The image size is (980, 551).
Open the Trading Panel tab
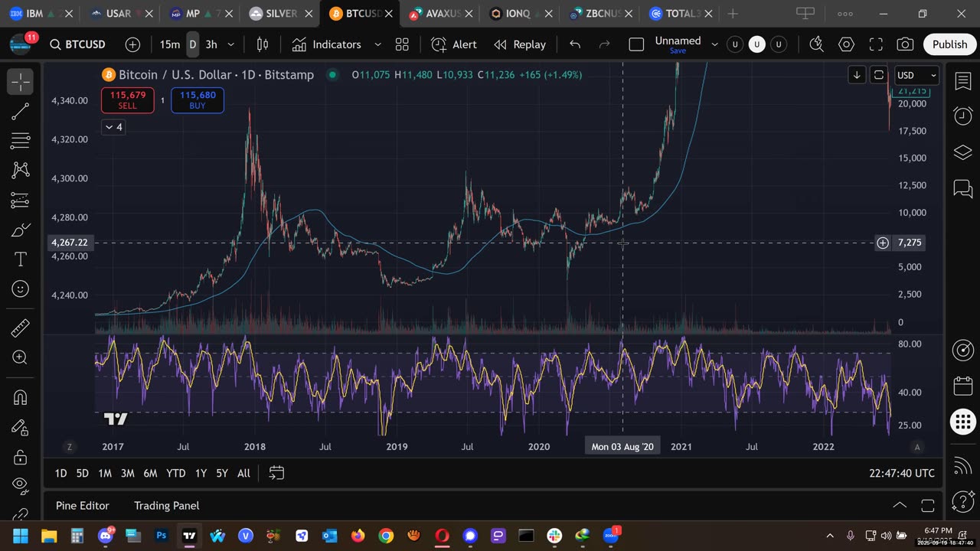pos(167,505)
